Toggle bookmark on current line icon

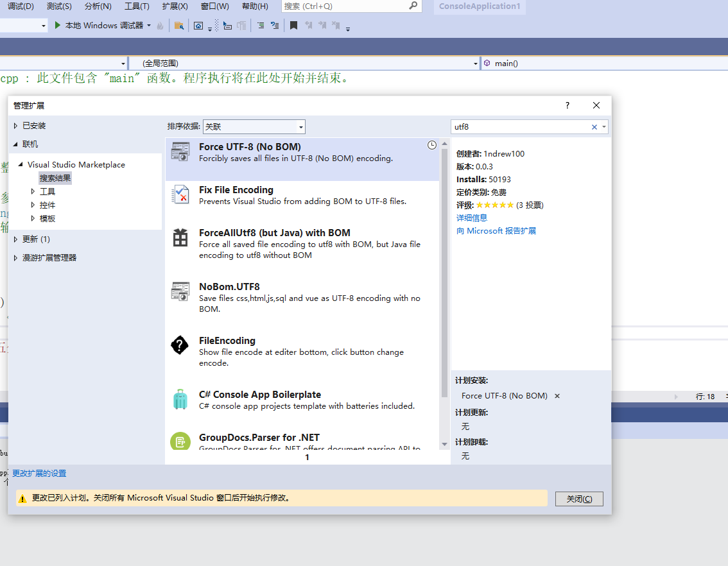click(x=293, y=26)
